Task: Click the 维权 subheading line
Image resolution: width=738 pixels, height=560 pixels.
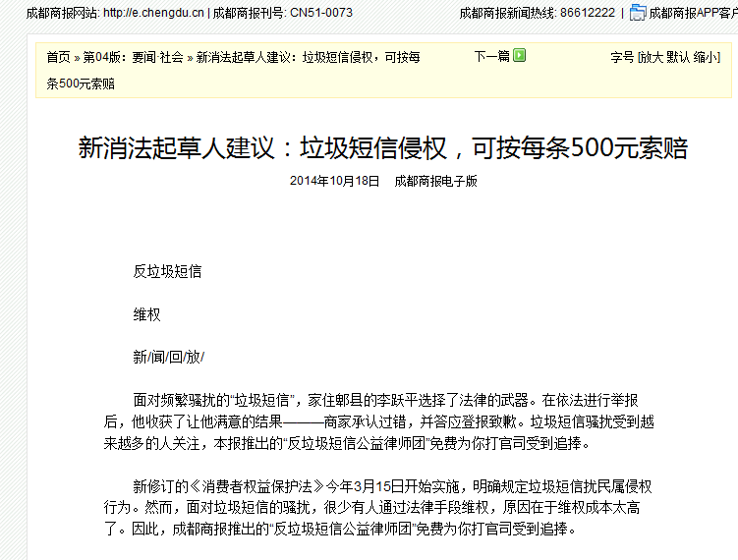Action: (146, 314)
